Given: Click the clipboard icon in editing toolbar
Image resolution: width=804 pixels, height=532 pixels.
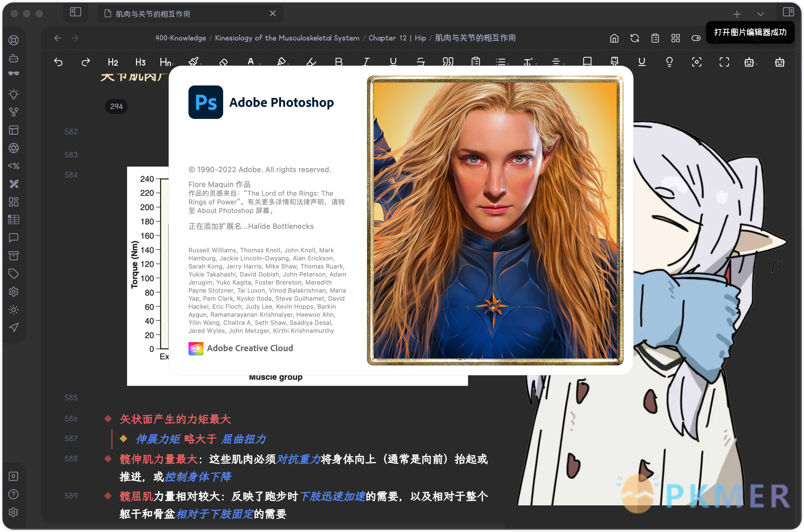Looking at the screenshot, I should (476, 62).
